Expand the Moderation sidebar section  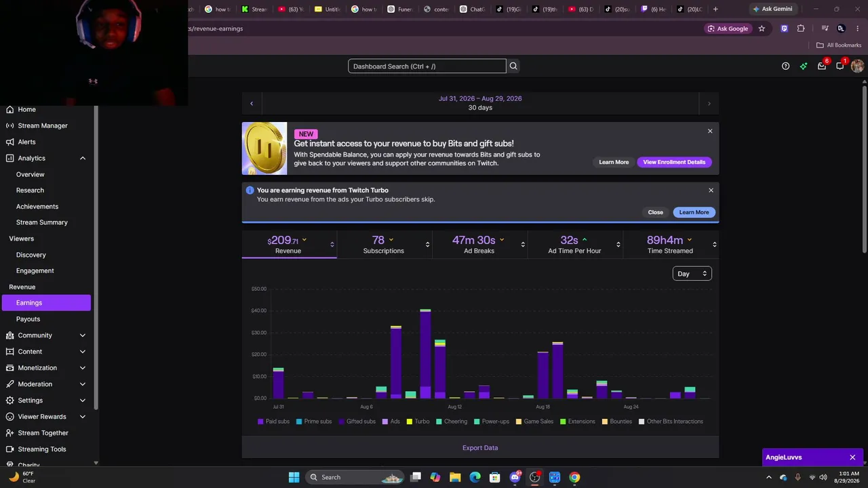[83, 384]
